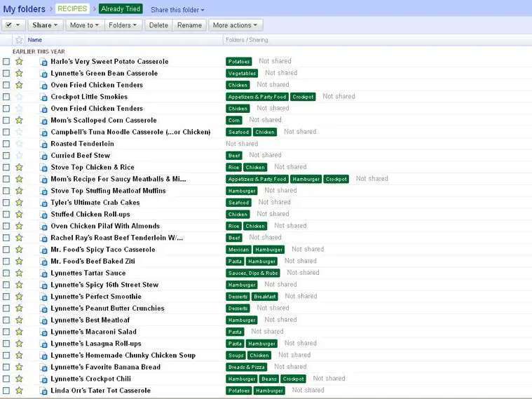Screen dimensions: 532x399
Task: Open Lynnette's Peanut Butter Crunchies document
Action: pyautogui.click(x=107, y=309)
